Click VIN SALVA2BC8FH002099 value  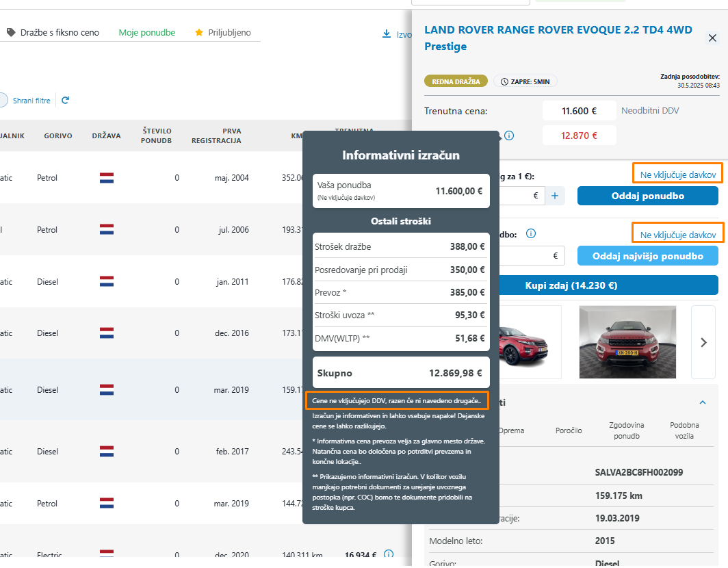pyautogui.click(x=639, y=472)
